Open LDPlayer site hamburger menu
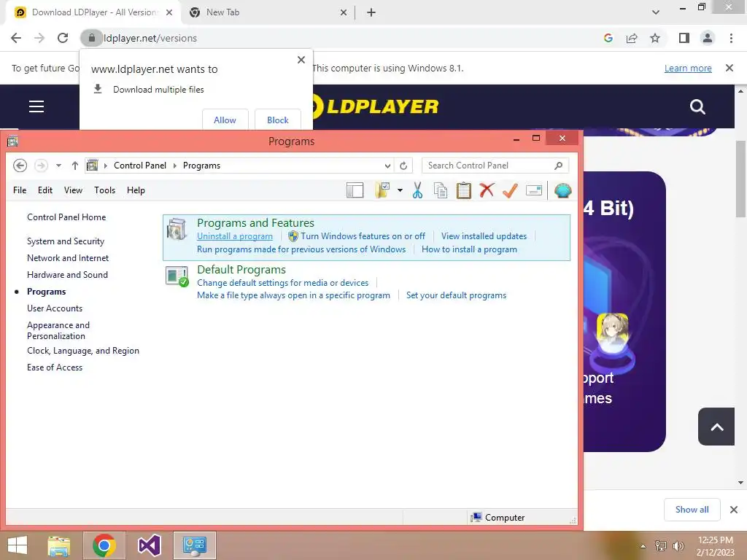Screen dimensions: 747x560 coord(36,106)
